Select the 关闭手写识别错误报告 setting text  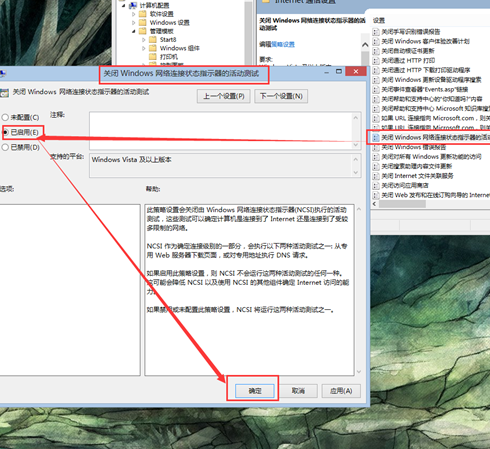pyautogui.click(x=411, y=32)
